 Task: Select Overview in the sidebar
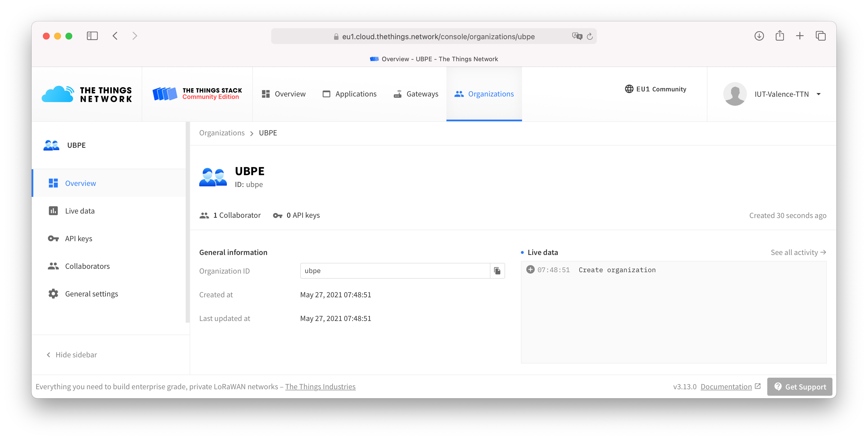(108, 183)
